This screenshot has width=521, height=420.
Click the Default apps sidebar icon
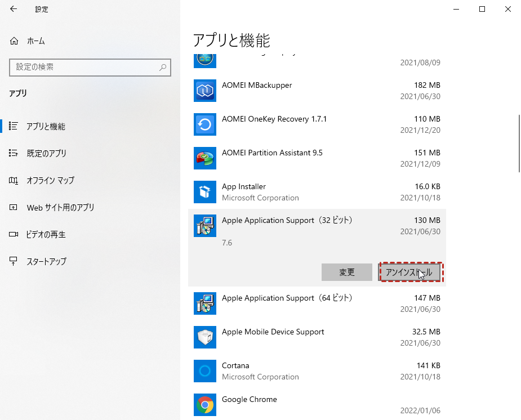click(x=14, y=153)
